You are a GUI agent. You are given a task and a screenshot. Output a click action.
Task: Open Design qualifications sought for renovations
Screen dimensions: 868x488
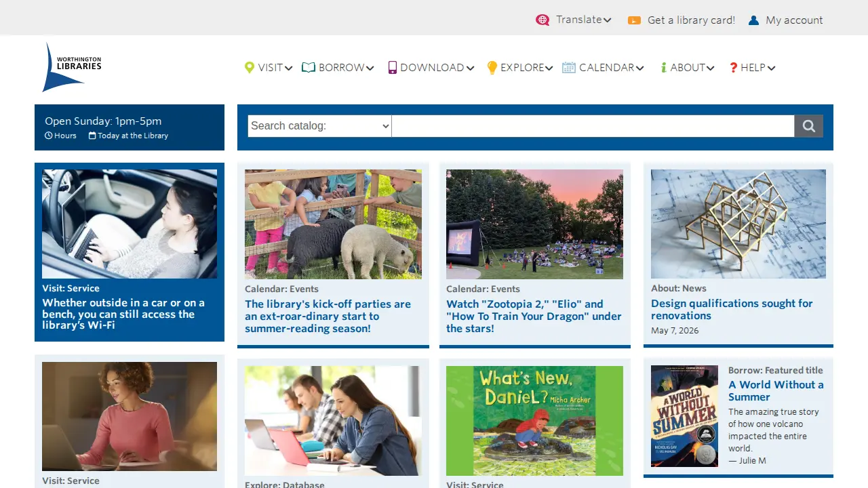pyautogui.click(x=732, y=310)
